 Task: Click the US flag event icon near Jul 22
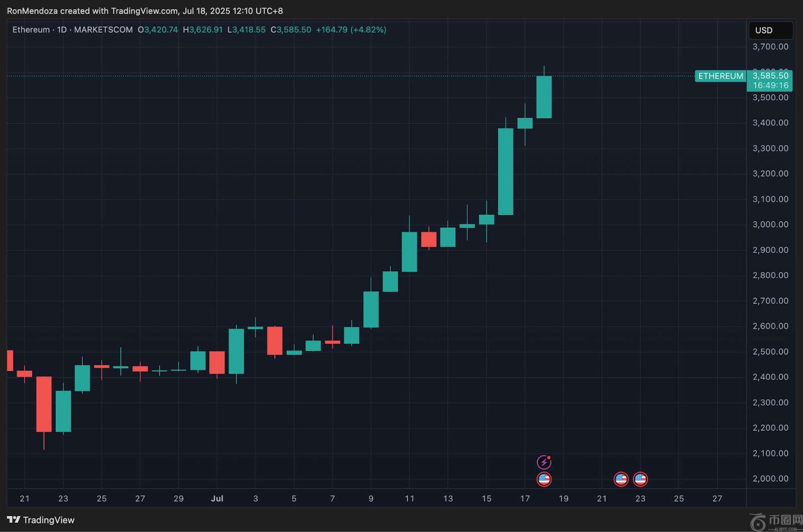621,479
